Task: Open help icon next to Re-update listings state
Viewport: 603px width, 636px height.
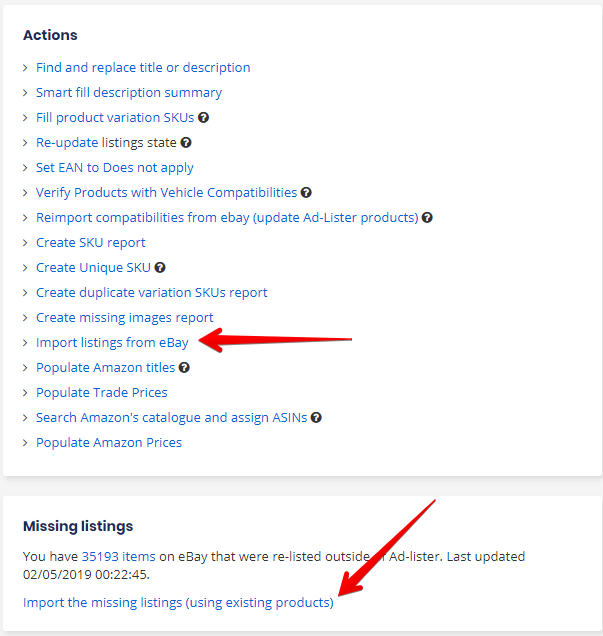Action: coord(186,142)
